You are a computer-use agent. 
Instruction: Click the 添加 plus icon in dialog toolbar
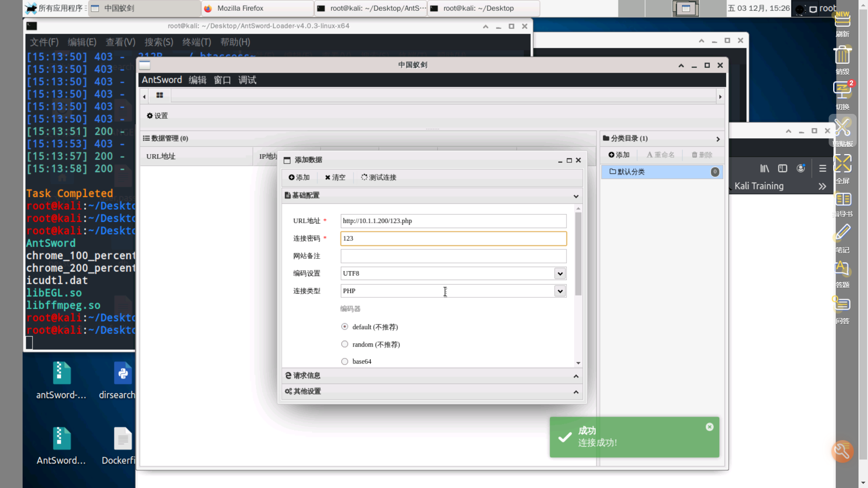[x=292, y=178]
